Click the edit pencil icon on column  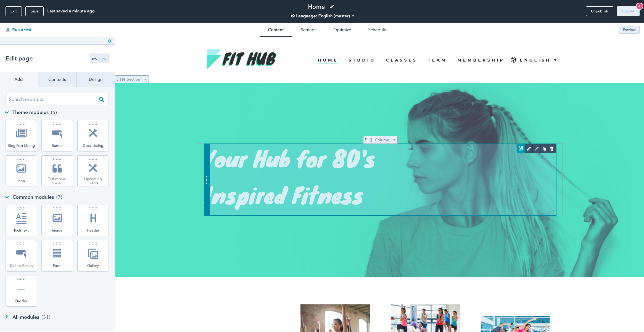[528, 149]
